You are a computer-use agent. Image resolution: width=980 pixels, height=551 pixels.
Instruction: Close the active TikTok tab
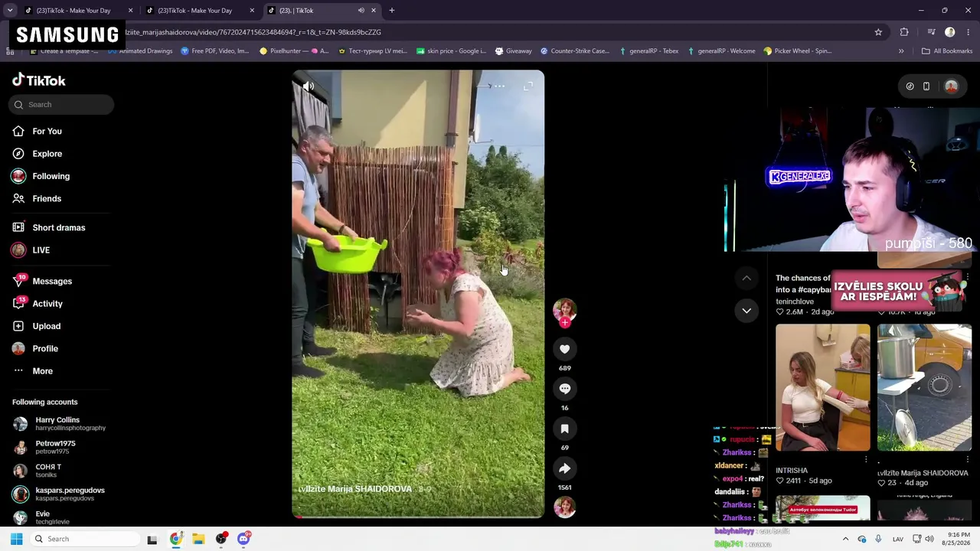374,11
